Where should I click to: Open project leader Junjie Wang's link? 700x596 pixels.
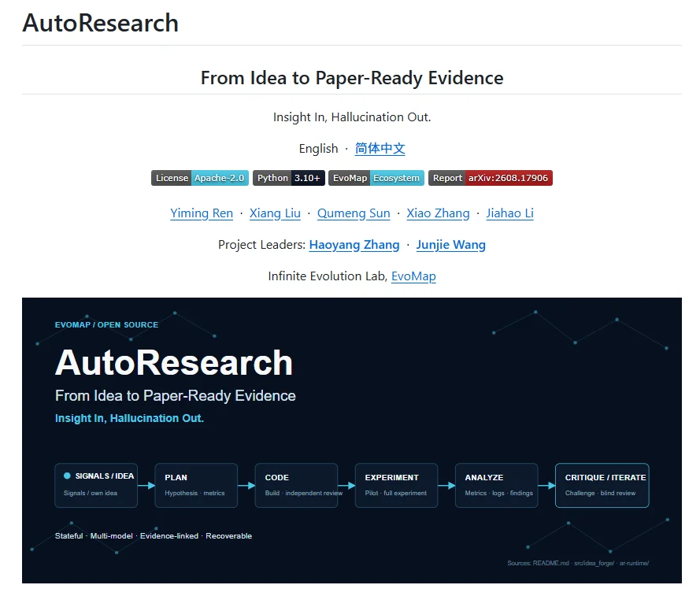[x=451, y=245]
